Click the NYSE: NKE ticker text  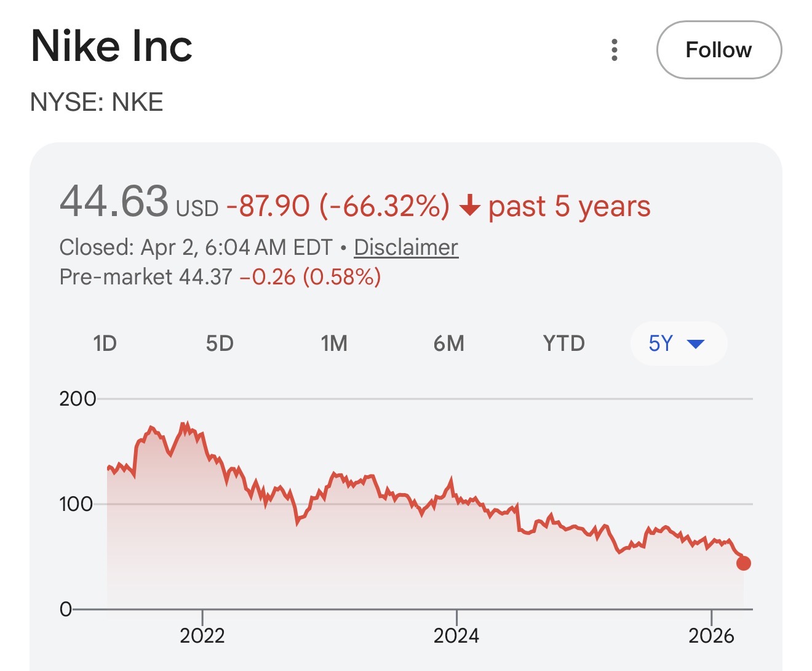point(97,102)
